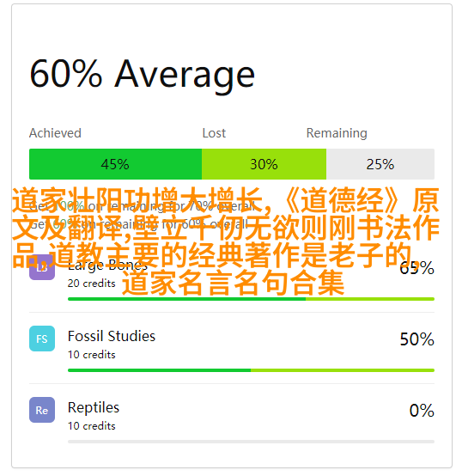462x476 pixels.
Task: Select the grey 25% Remaining segment
Action: pos(380,164)
